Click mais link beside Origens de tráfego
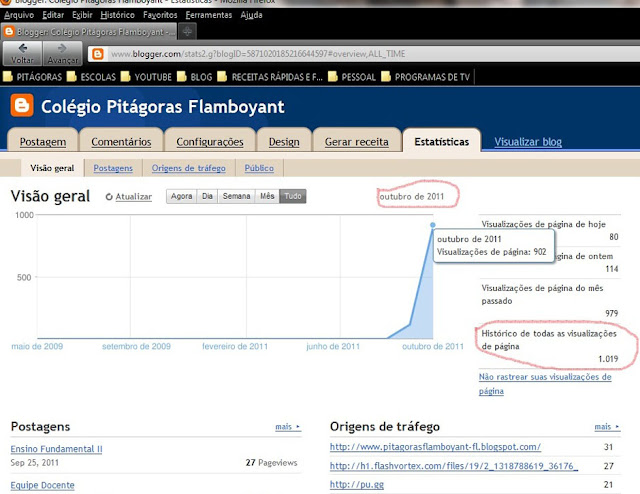 607,427
